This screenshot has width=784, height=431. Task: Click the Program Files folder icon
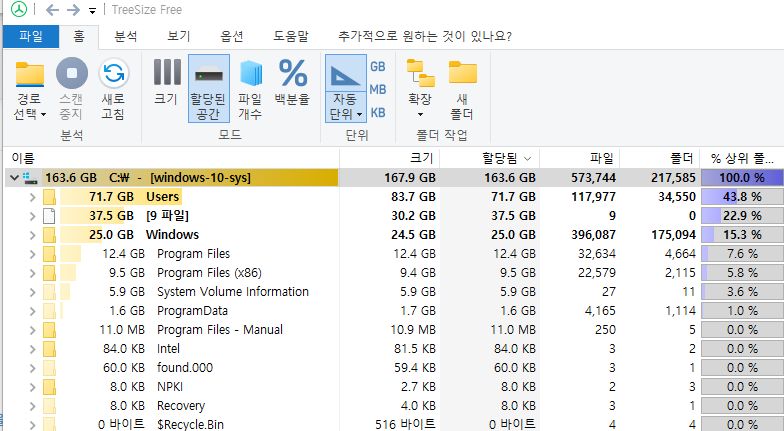[x=49, y=254]
